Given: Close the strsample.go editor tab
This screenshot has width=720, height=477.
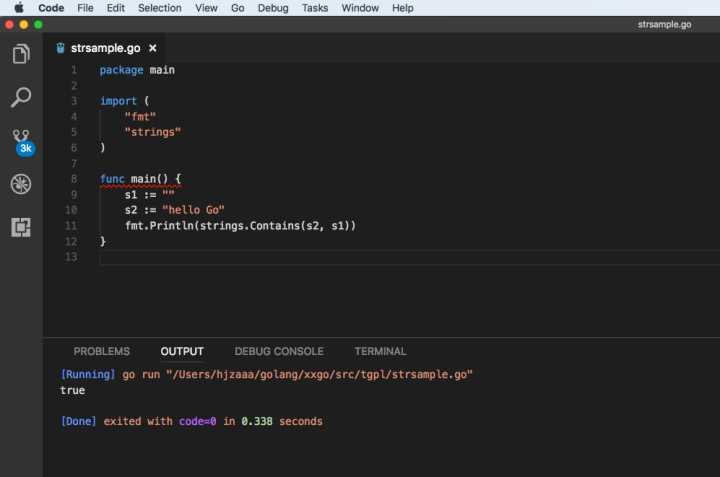Looking at the screenshot, I should [153, 48].
